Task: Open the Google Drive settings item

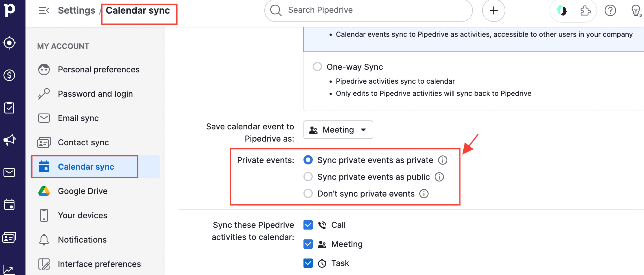Action: tap(83, 191)
